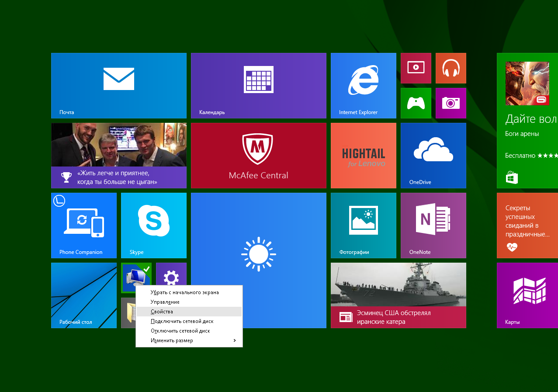Open the Weather sun tile
558x392 pixels.
pos(259,260)
